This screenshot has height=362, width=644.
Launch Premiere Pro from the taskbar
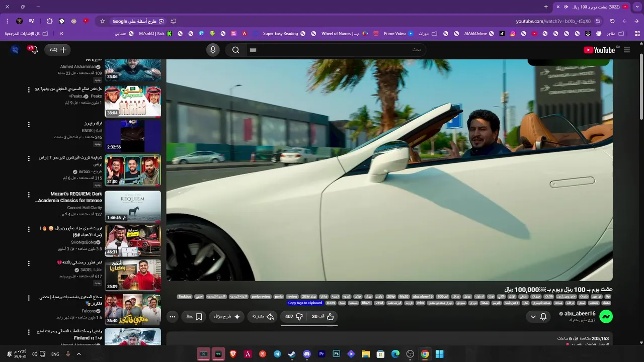coord(321,354)
